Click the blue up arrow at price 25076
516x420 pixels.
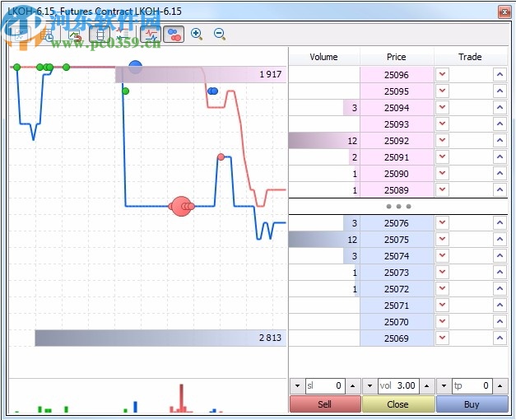(500, 223)
